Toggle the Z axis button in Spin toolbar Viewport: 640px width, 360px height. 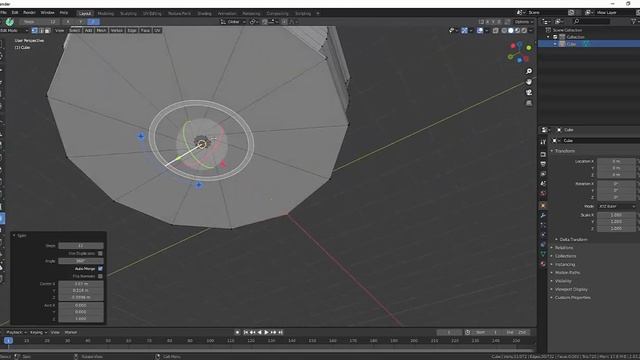[93, 22]
